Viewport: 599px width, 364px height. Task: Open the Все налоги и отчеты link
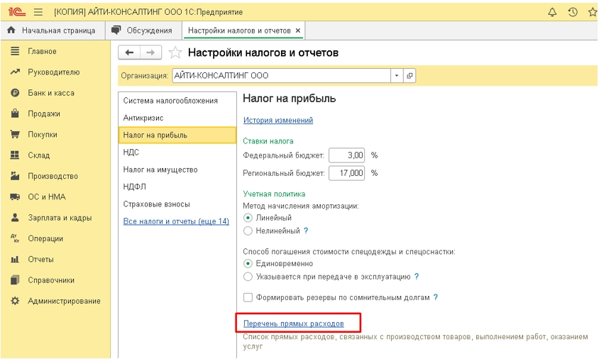[176, 221]
